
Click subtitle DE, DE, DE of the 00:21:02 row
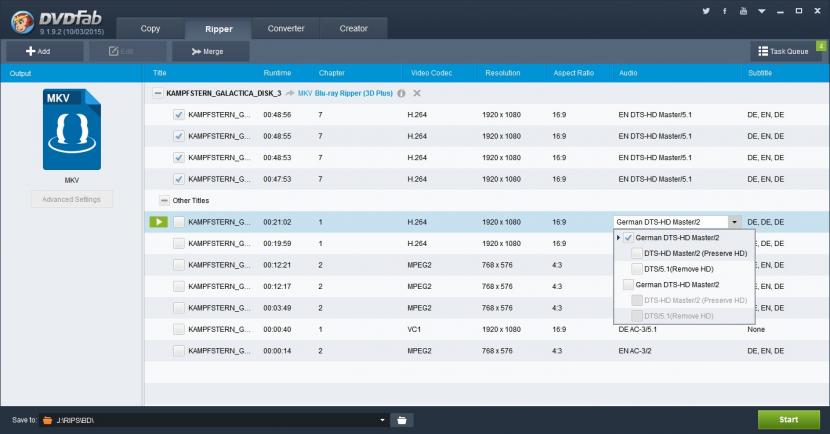tap(765, 222)
